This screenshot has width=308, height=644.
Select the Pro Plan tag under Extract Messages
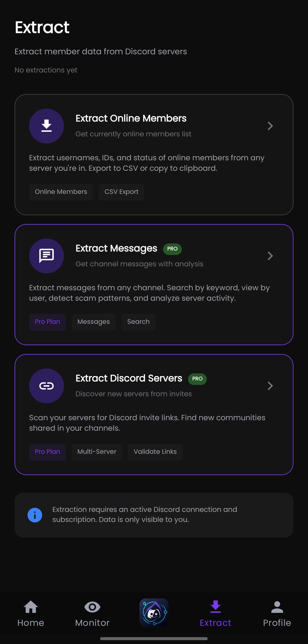pyautogui.click(x=47, y=322)
